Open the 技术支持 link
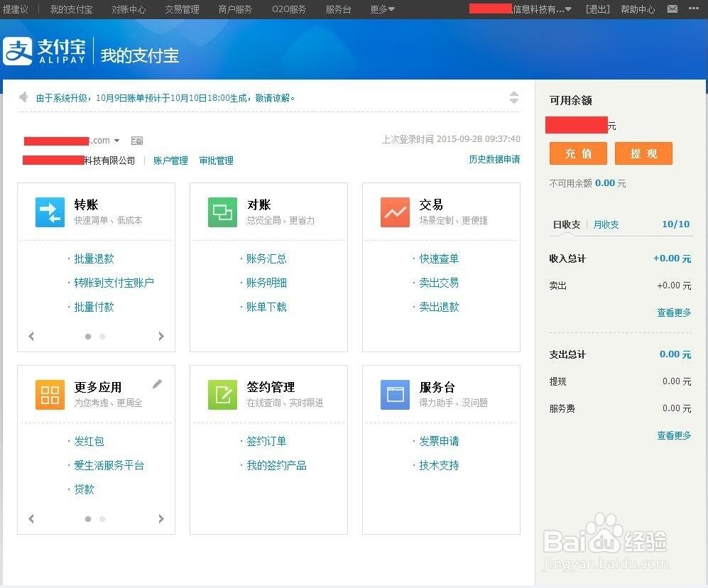 tap(439, 465)
